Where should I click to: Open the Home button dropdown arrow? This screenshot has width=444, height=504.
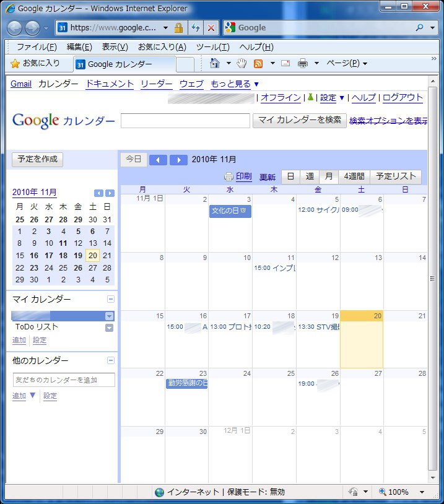[229, 63]
